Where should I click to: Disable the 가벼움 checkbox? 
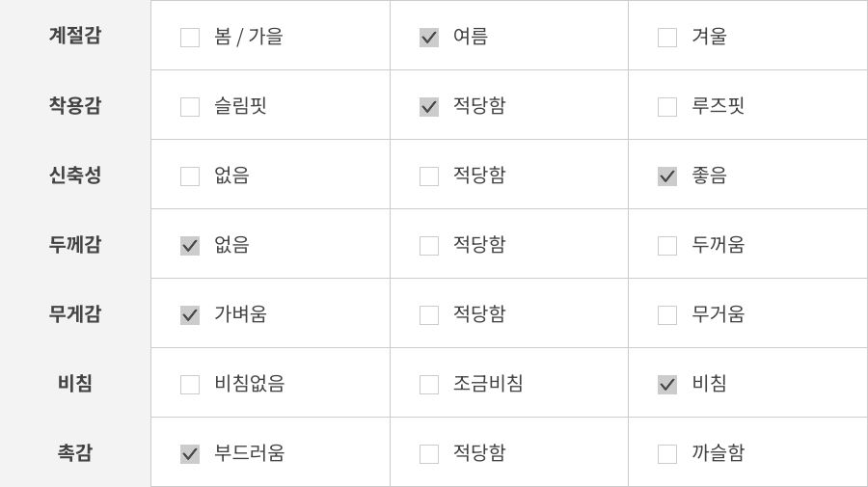[190, 315]
